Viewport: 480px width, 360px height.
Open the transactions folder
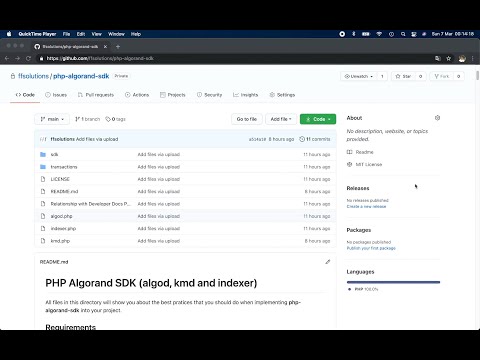[x=64, y=167]
